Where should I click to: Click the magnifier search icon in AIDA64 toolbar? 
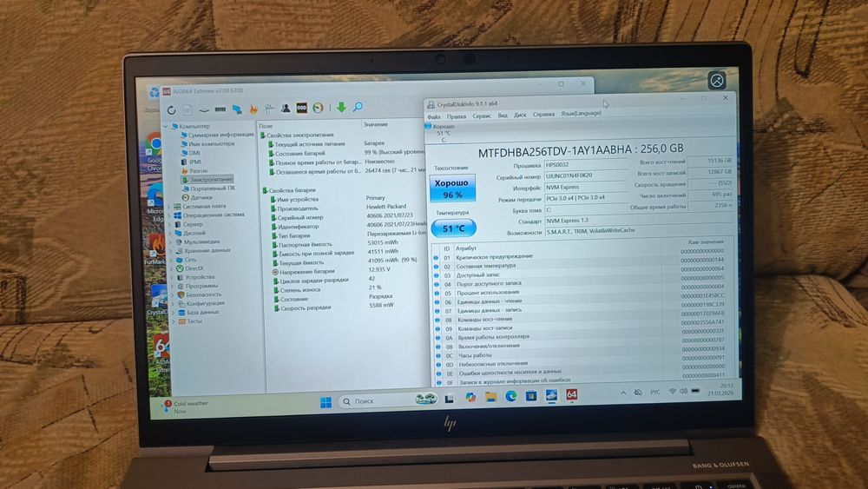(358, 106)
